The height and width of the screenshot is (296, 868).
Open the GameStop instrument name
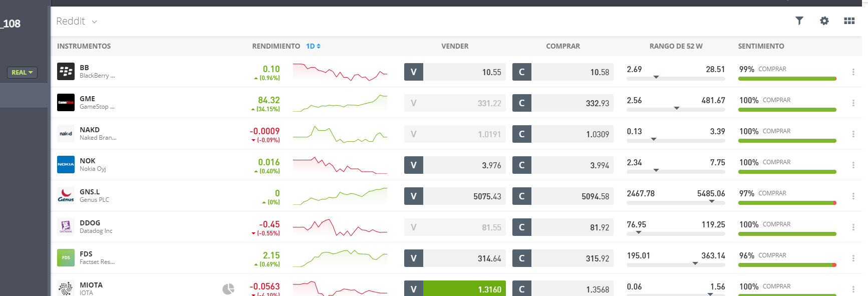tap(97, 107)
